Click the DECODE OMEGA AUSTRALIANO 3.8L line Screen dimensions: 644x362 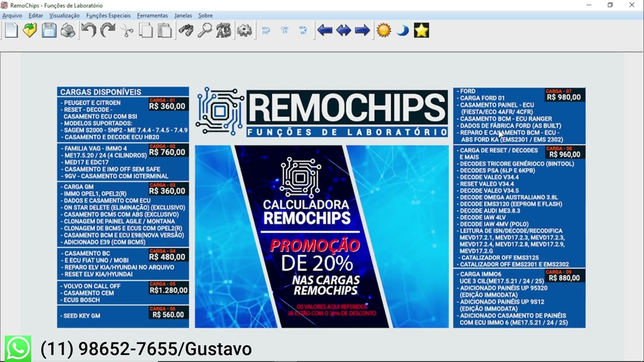coord(507,198)
